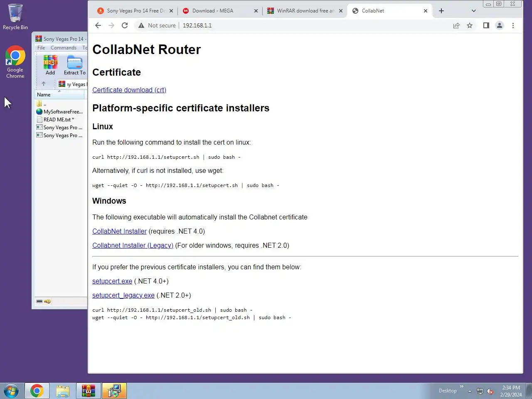532x399 pixels.
Task: Open the Chrome profile icon
Action: [500, 25]
